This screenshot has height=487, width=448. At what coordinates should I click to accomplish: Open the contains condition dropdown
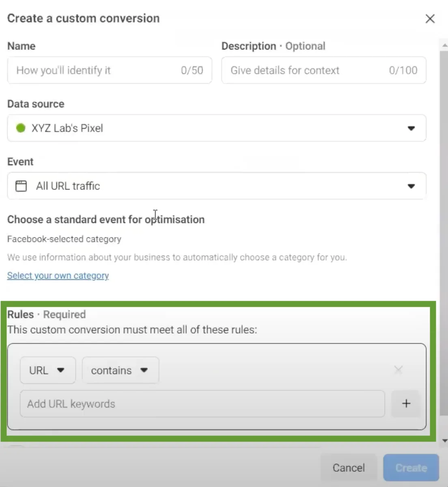tap(121, 370)
